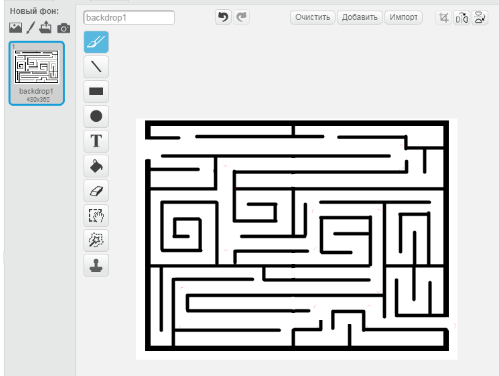Choose the Remove background wand tool
This screenshot has height=376, width=499.
tap(96, 240)
